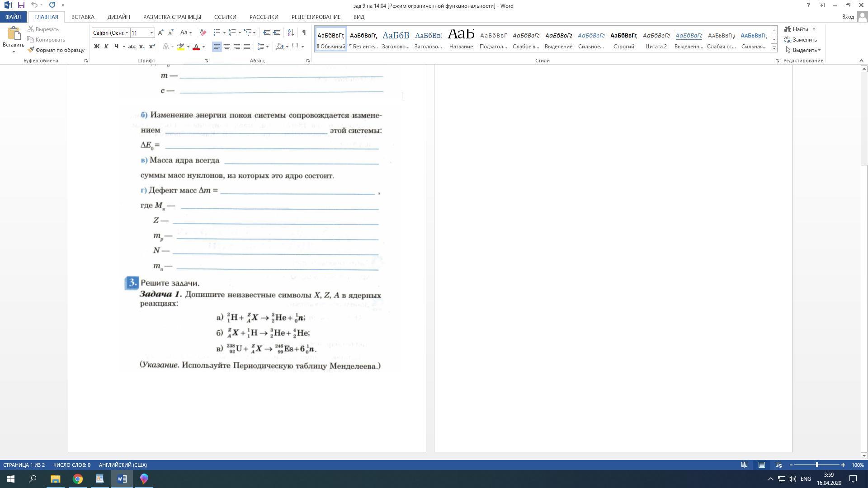
Task: Show paragraph marks pilcrow toggle
Action: (304, 33)
